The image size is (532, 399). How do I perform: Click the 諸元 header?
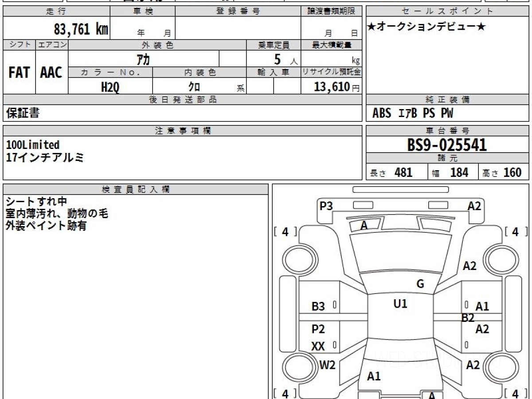coord(447,158)
